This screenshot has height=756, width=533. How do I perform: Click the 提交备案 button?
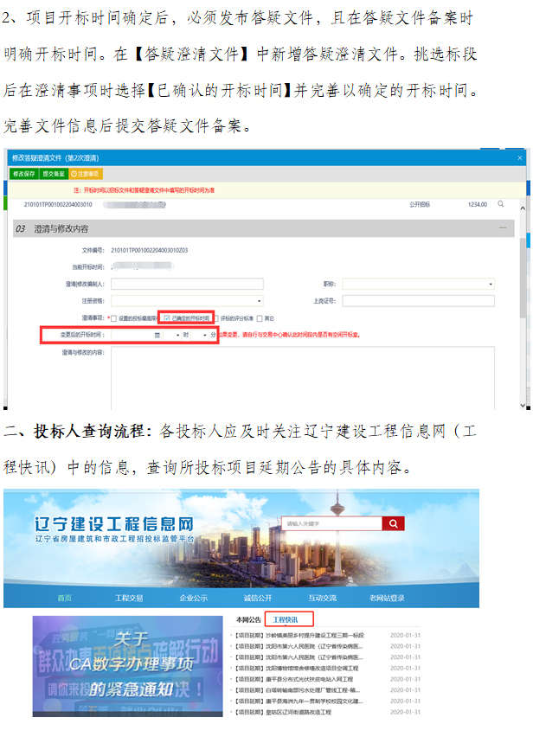[x=54, y=173]
